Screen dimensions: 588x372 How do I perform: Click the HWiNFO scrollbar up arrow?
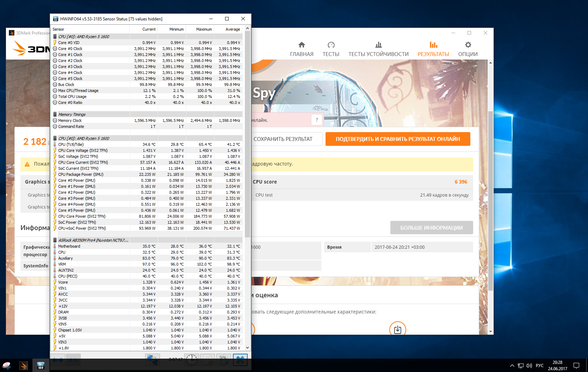pyautogui.click(x=248, y=29)
